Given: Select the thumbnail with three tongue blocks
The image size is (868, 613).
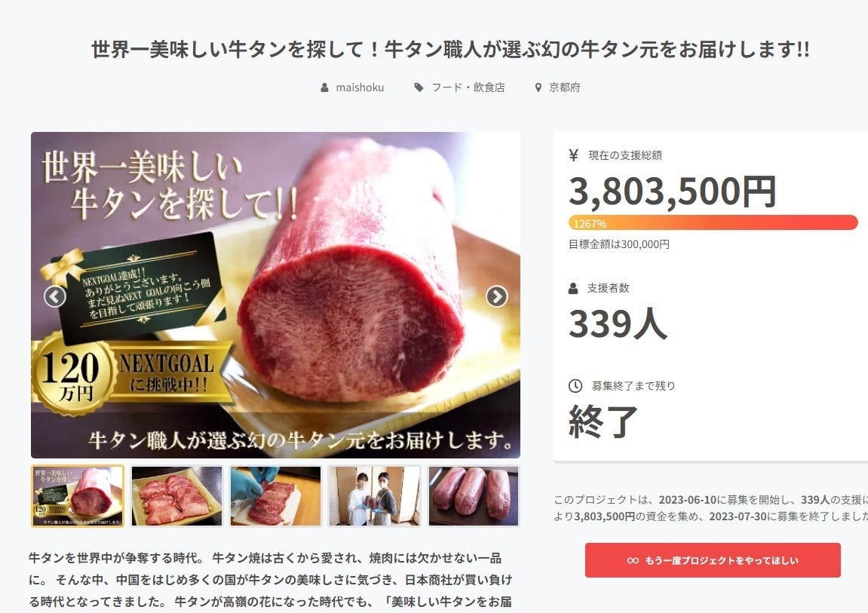Looking at the screenshot, I should (474, 495).
